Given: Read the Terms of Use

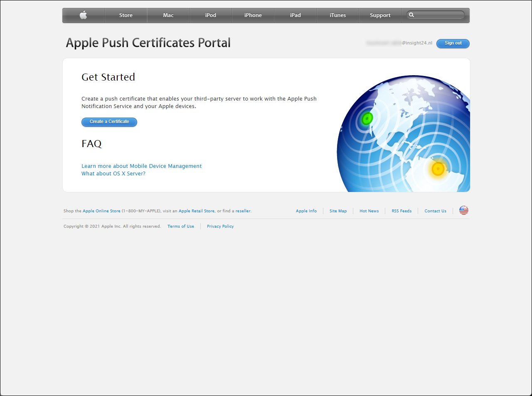Looking at the screenshot, I should click(181, 226).
